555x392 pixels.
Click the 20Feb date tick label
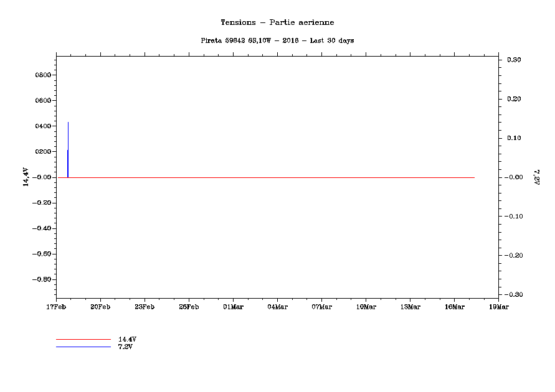(100, 307)
